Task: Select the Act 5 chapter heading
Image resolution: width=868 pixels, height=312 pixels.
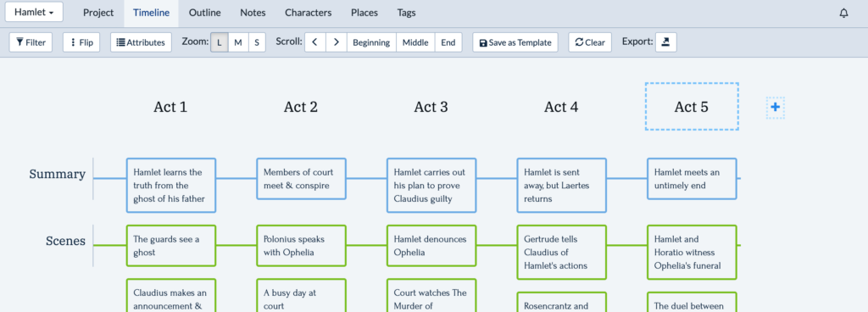Action: [692, 107]
